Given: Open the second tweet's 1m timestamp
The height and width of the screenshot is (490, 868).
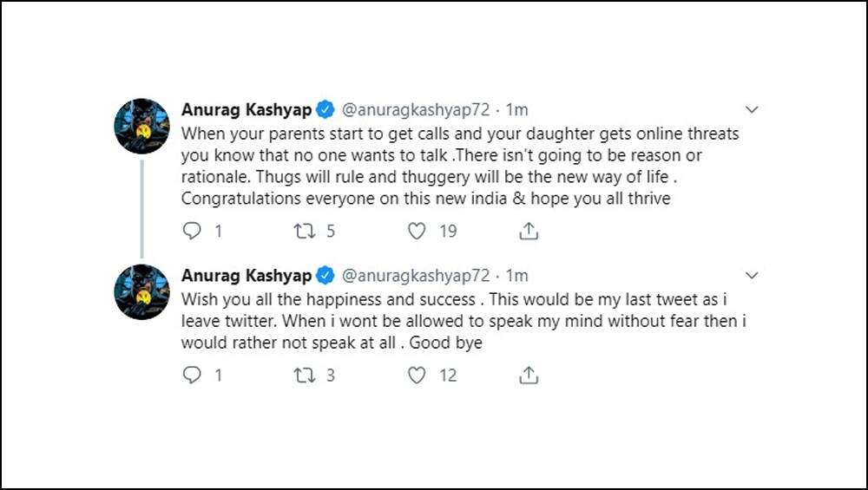Looking at the screenshot, I should [517, 275].
